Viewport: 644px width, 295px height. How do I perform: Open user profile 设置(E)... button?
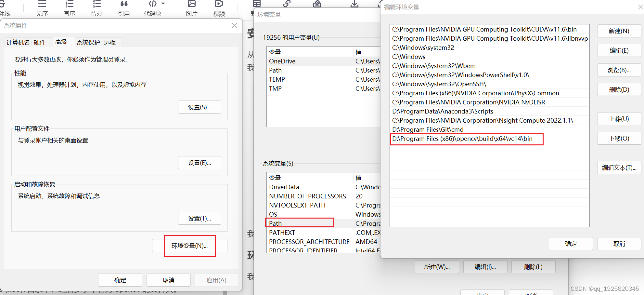click(x=200, y=163)
